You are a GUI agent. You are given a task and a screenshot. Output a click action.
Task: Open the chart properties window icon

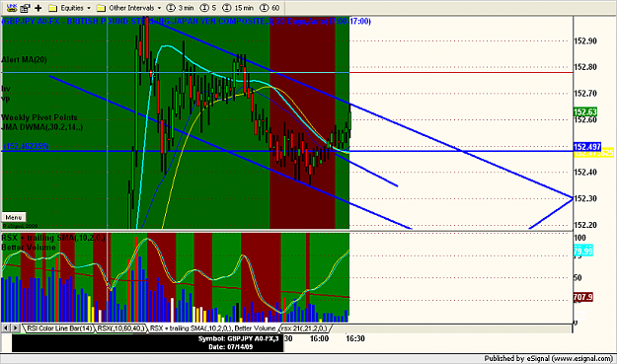(26, 8)
